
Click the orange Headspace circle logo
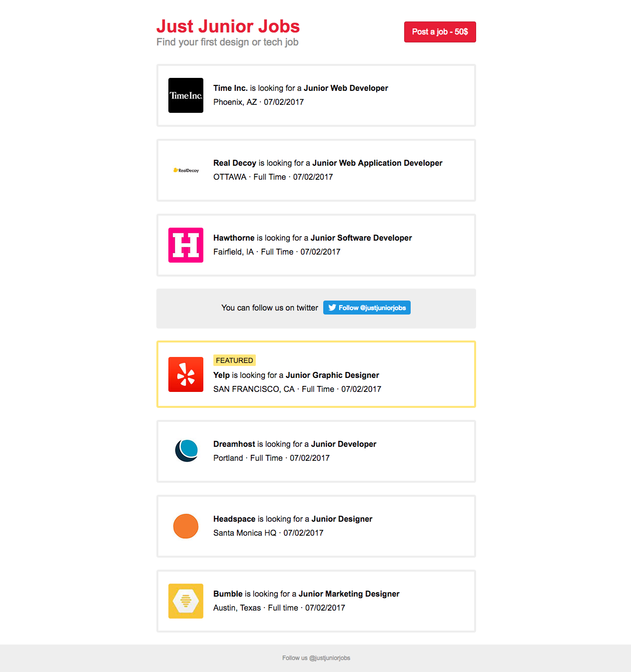coord(186,526)
